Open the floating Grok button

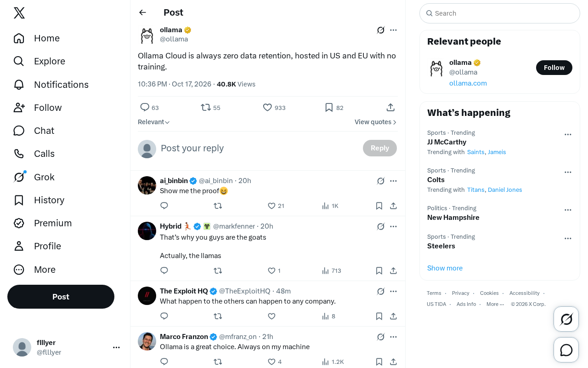point(566,319)
